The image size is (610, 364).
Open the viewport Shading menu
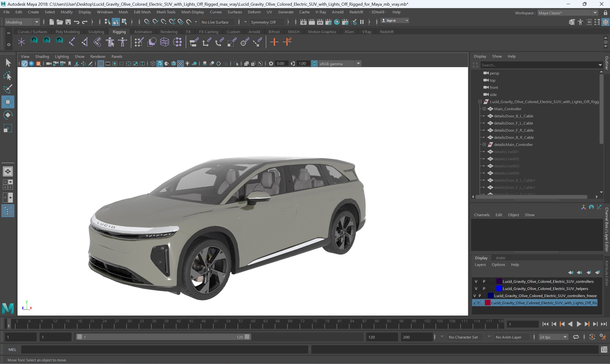[x=42, y=56]
